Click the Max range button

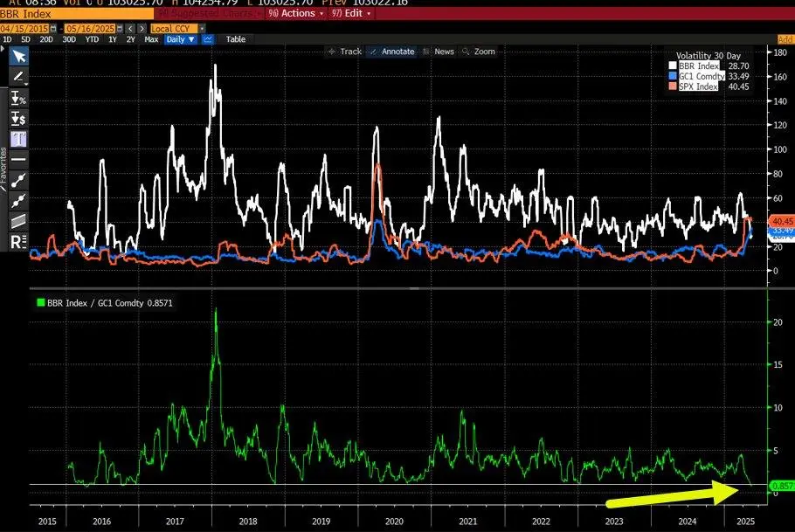coord(151,39)
